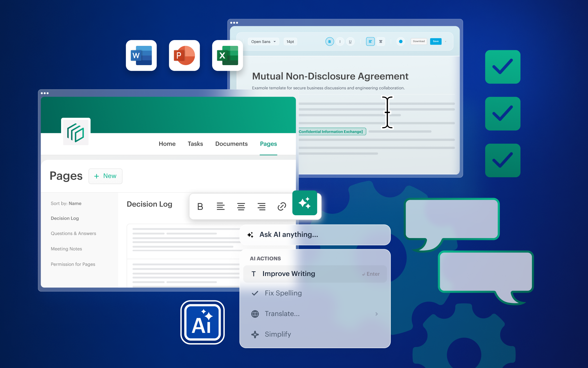The width and height of the screenshot is (588, 368).
Task: Close the document editor toolbar with small x
Action: point(445,41)
